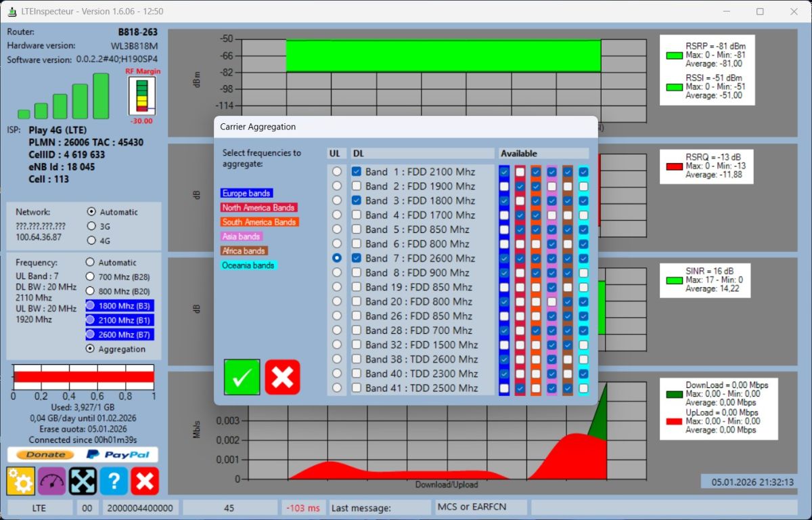The image size is (812, 520).
Task: Click the RF Margin gauge indicator
Action: [x=142, y=95]
